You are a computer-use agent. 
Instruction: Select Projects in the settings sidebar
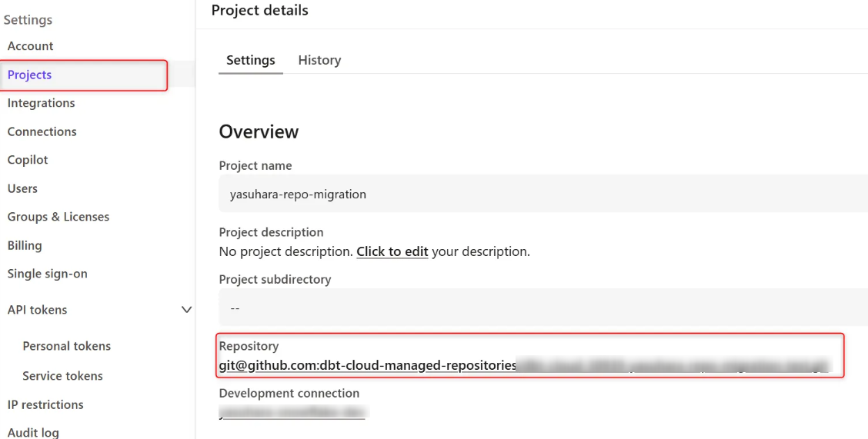(30, 75)
